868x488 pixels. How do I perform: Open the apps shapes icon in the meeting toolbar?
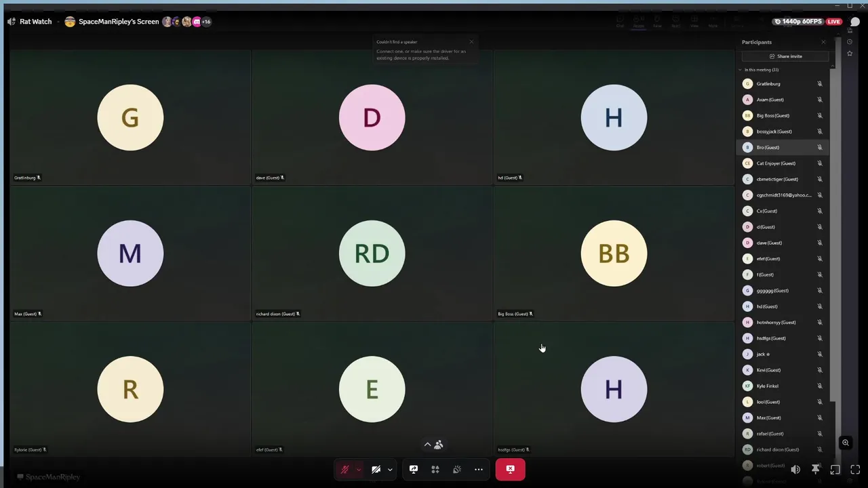pyautogui.click(x=435, y=469)
